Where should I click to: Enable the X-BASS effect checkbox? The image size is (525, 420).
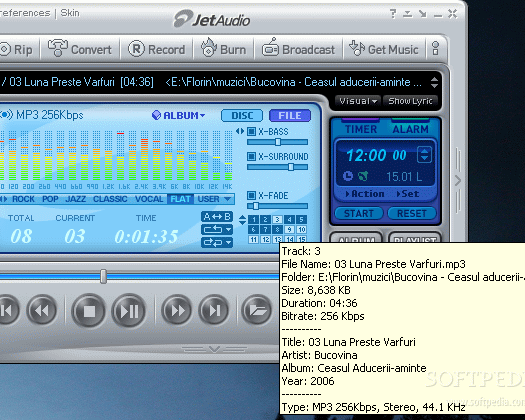(251, 131)
